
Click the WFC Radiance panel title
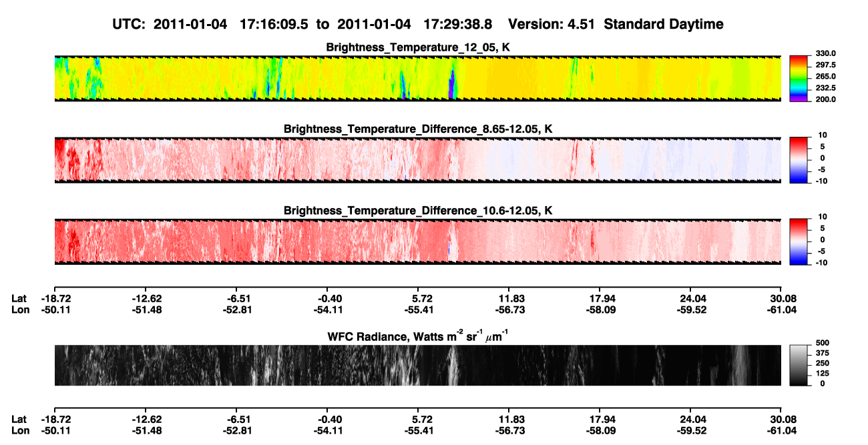coord(417,336)
